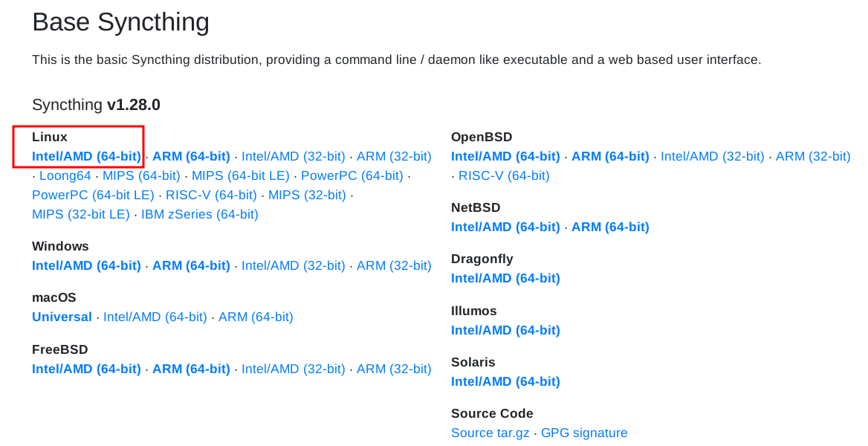Image resolution: width=868 pixels, height=446 pixels.
Task: Download FreeBSD Intel/AMD (64-bit) build
Action: point(86,369)
